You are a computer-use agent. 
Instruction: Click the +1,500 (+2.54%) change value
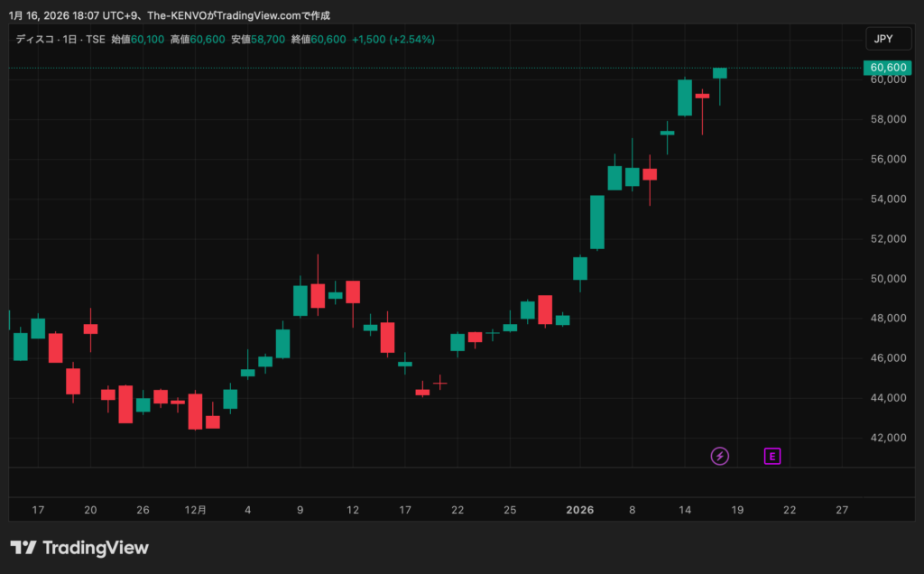pyautogui.click(x=393, y=40)
